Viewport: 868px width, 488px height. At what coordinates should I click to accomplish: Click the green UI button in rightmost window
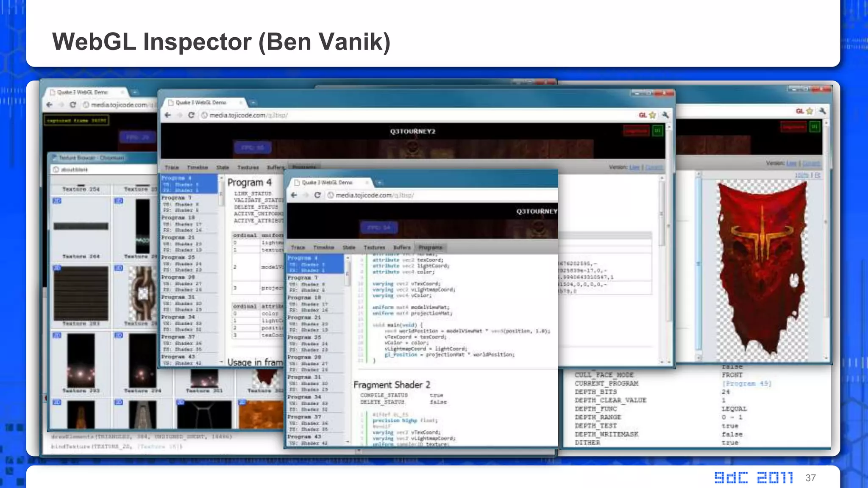click(815, 127)
